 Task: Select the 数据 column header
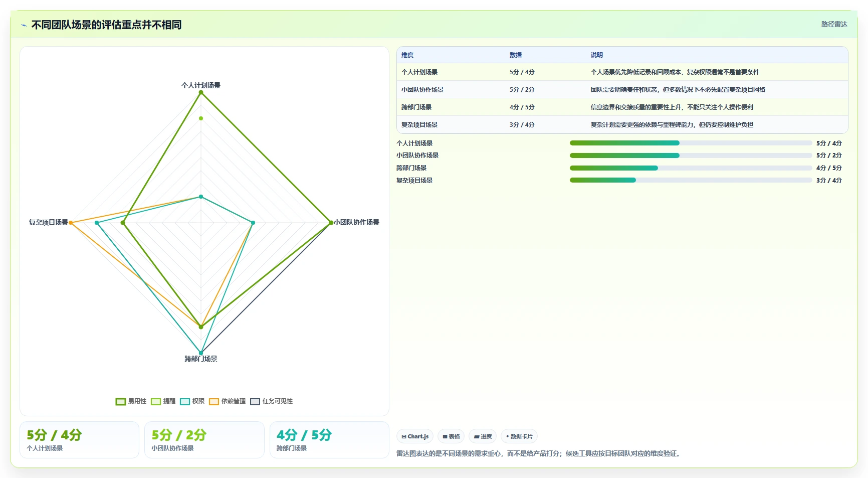516,55
